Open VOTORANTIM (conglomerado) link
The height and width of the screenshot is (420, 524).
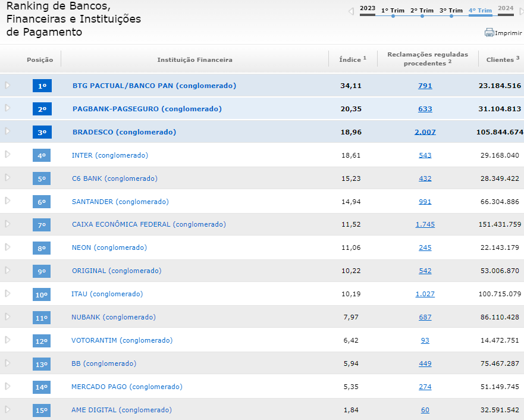pyautogui.click(x=122, y=340)
